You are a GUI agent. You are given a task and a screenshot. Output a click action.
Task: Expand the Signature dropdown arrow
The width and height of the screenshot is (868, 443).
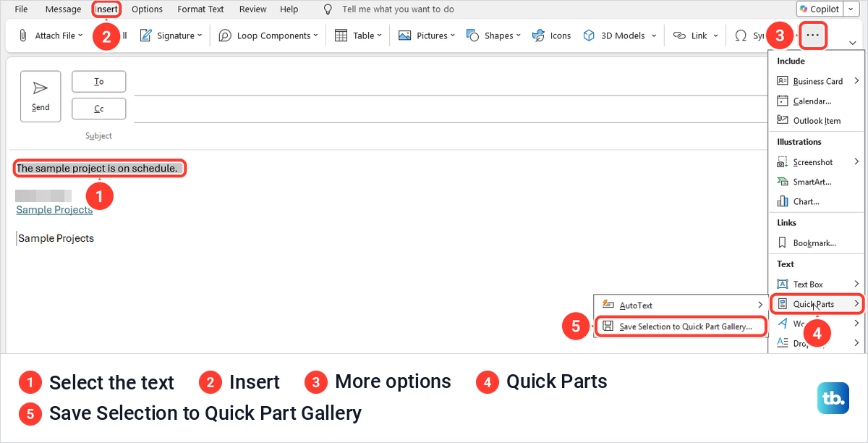tap(200, 35)
